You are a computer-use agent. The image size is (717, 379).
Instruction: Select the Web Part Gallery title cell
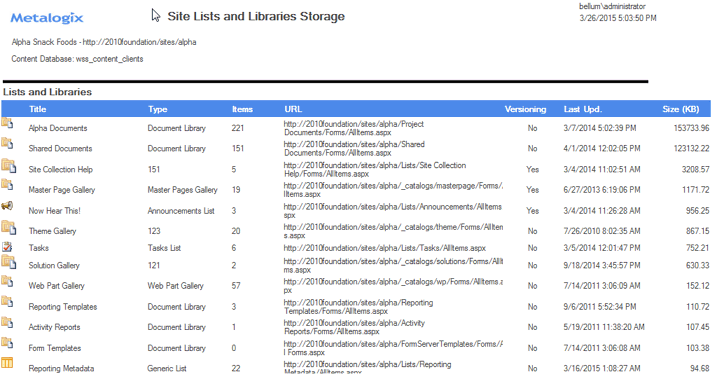[x=57, y=286]
